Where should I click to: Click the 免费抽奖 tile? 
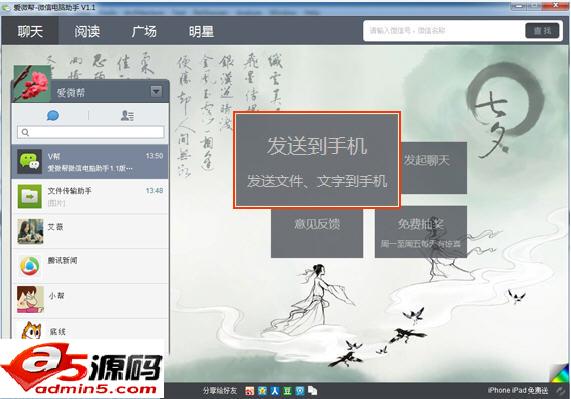[421, 232]
